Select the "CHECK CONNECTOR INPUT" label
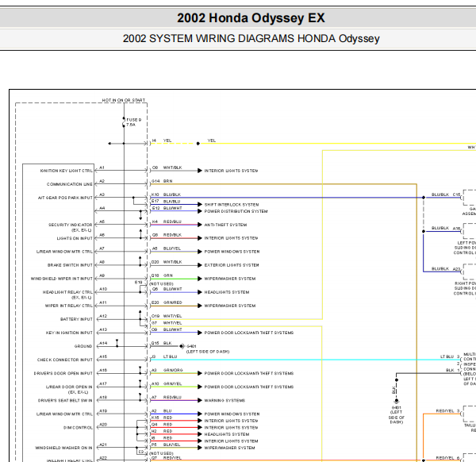This screenshot has width=476, height=462. (65, 360)
